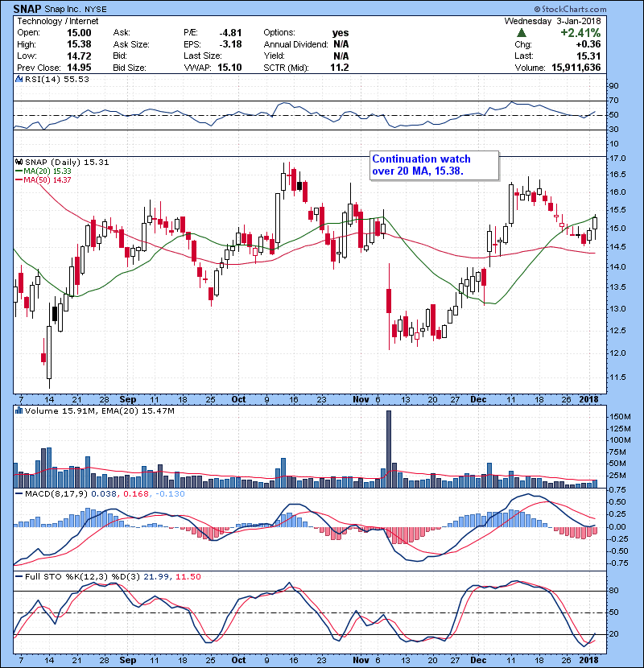The height and width of the screenshot is (668, 644).
Task: Click the SCTR (Mid) value 11.2
Action: click(x=339, y=68)
